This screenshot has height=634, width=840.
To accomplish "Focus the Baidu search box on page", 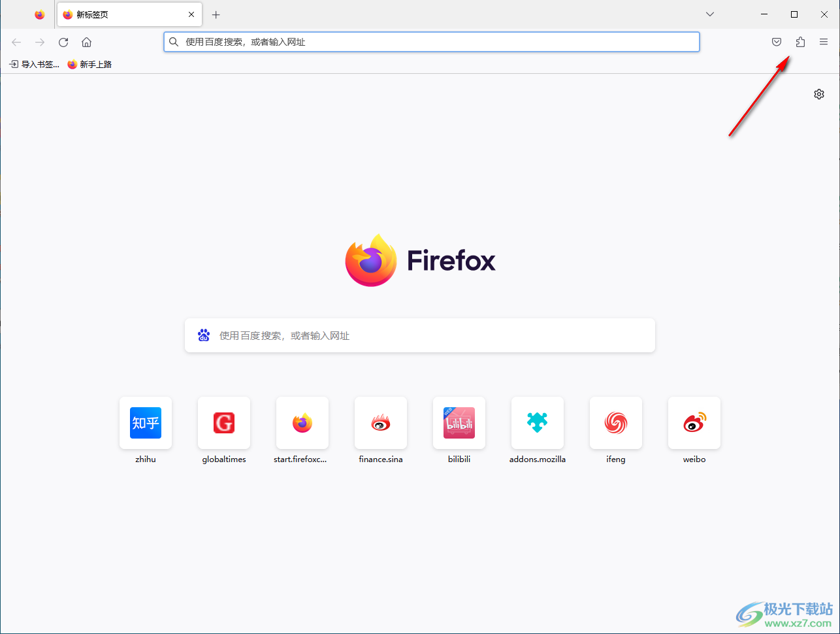I will tap(420, 335).
